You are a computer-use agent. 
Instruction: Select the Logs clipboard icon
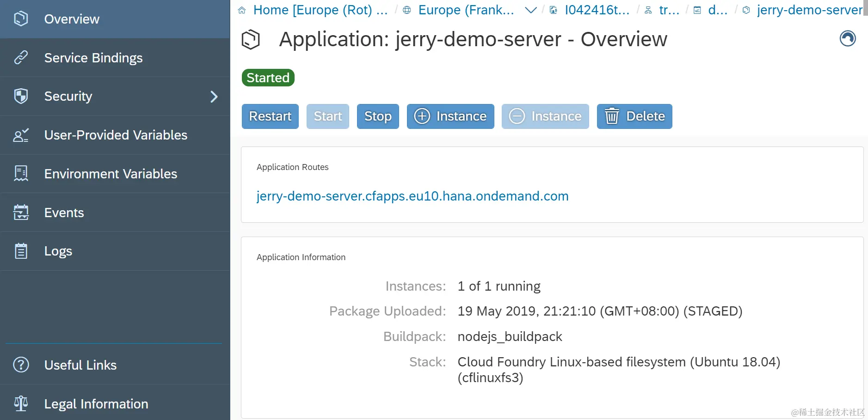point(20,251)
